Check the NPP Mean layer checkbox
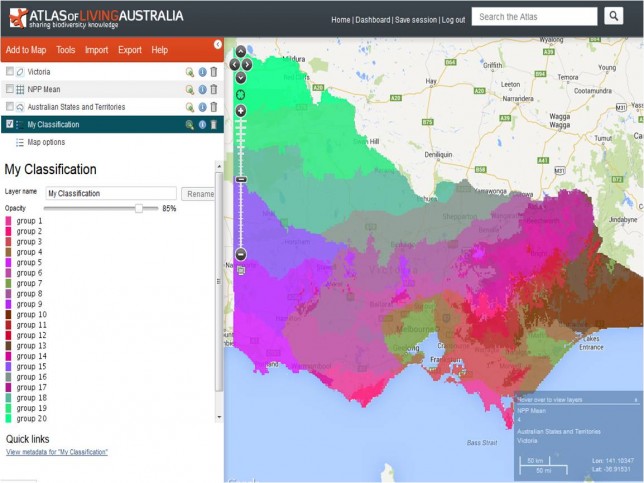The width and height of the screenshot is (644, 483). tap(10, 89)
